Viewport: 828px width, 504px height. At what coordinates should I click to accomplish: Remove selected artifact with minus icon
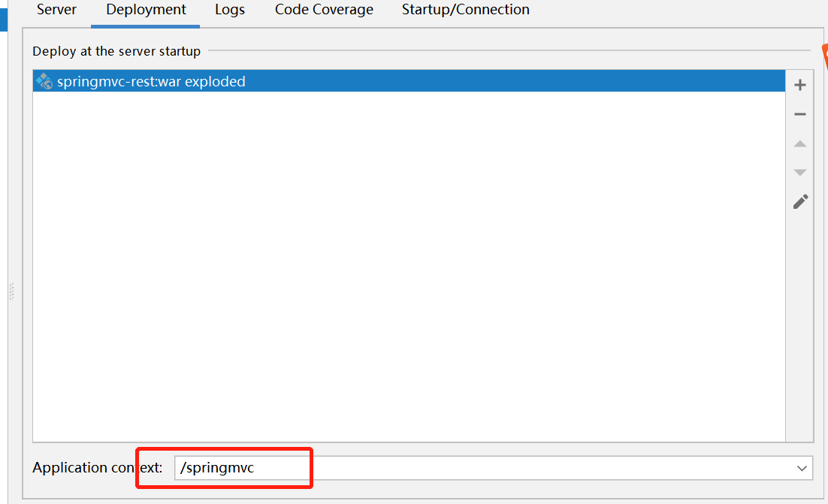tap(800, 114)
